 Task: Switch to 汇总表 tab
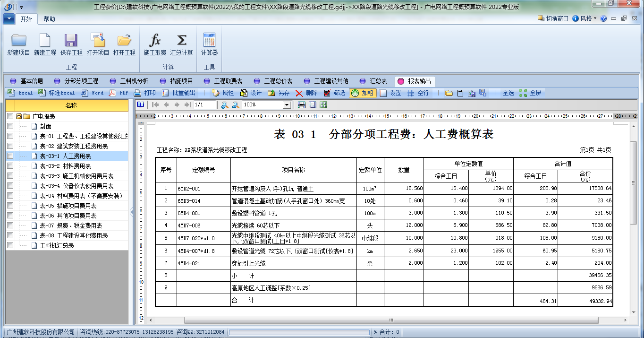(373, 81)
